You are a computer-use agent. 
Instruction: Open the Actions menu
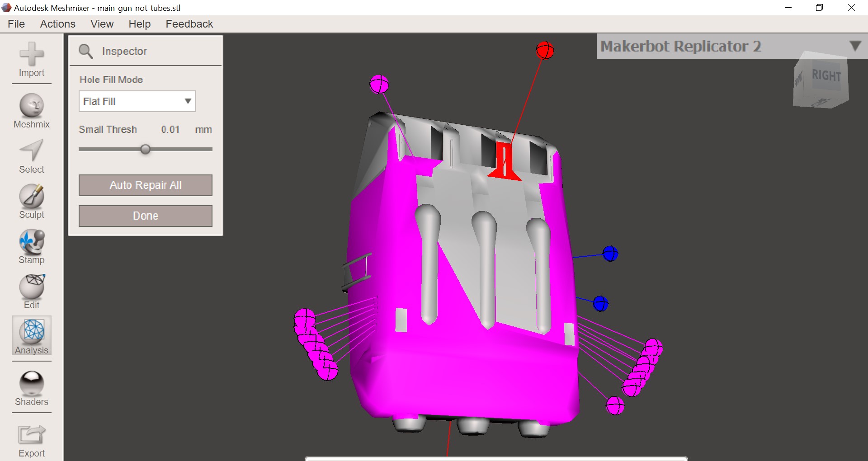pos(57,24)
